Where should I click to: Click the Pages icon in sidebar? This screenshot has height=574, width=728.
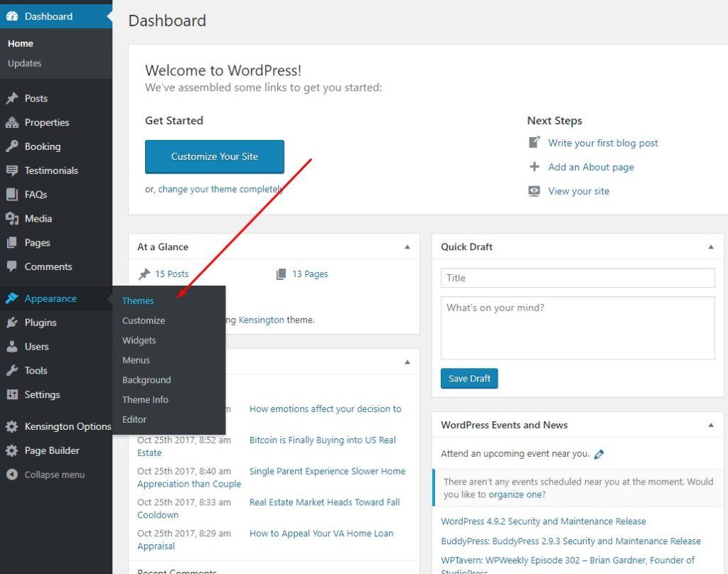12,243
